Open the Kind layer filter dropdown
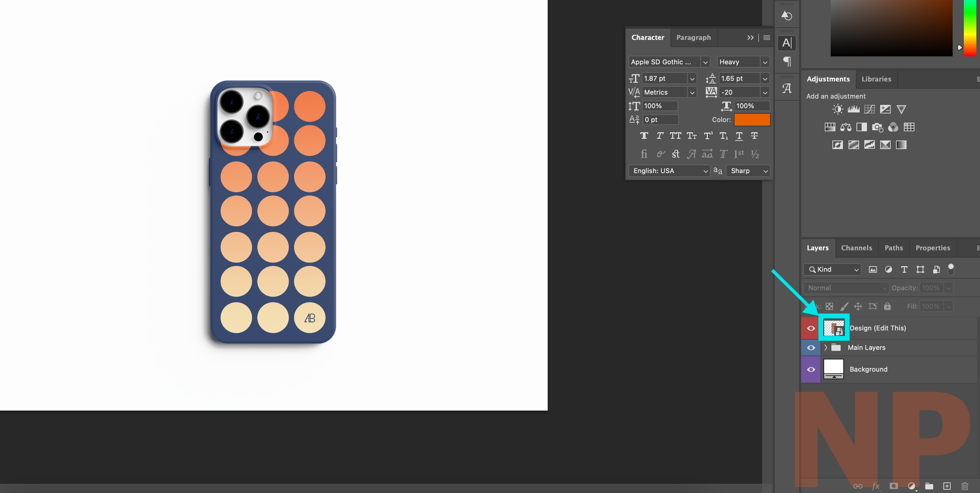The width and height of the screenshot is (980, 493). (x=832, y=269)
